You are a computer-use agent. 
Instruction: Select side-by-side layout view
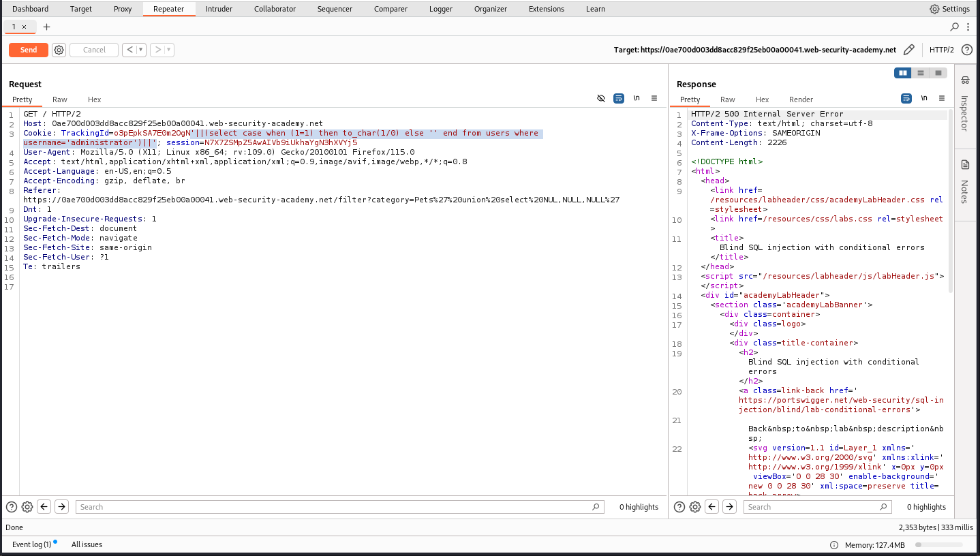pyautogui.click(x=903, y=73)
